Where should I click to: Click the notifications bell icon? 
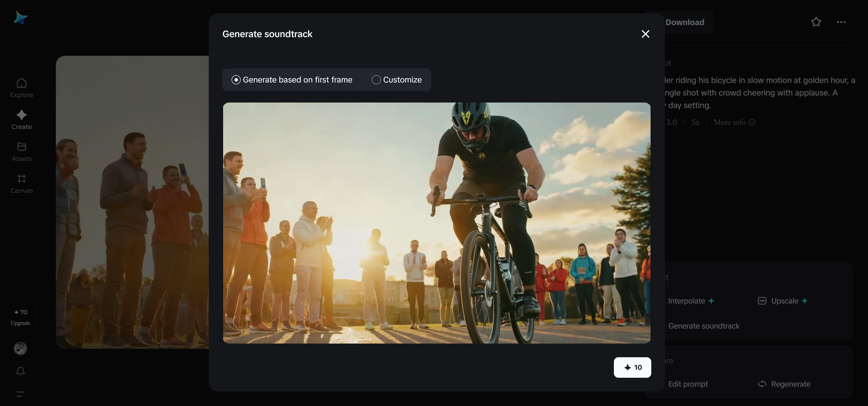(21, 371)
